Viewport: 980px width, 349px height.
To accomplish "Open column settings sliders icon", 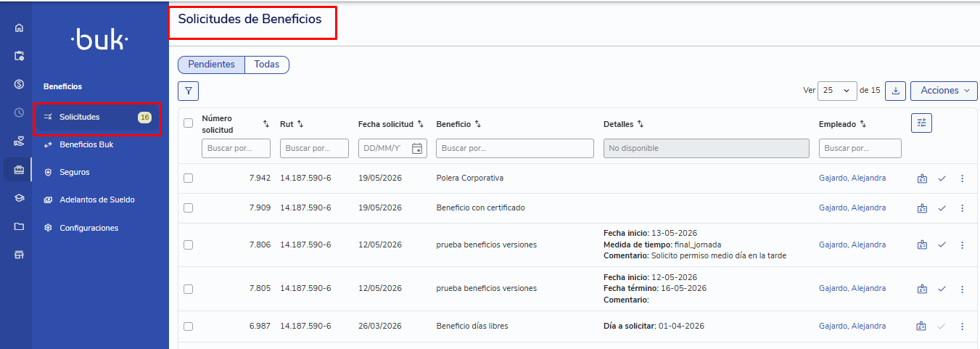I will click(921, 123).
